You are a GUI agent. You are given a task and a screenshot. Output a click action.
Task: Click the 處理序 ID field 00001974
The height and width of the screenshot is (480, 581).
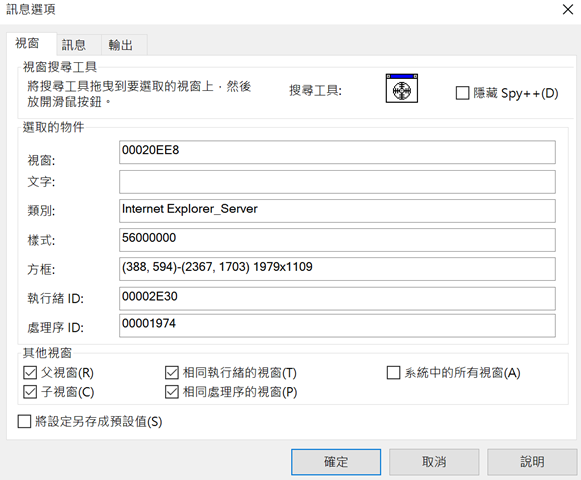tap(337, 326)
